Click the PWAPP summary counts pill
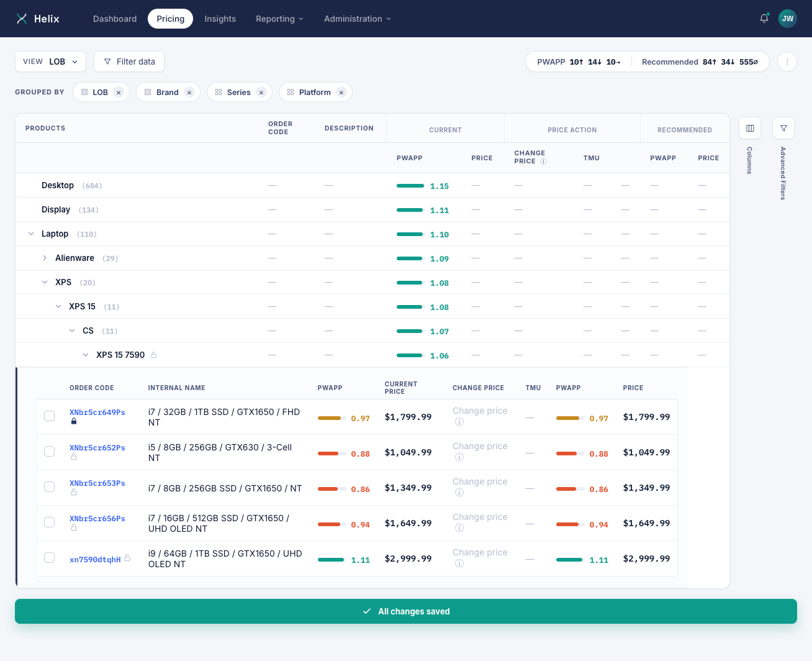Screen dimensions: 812x661 tap(579, 62)
